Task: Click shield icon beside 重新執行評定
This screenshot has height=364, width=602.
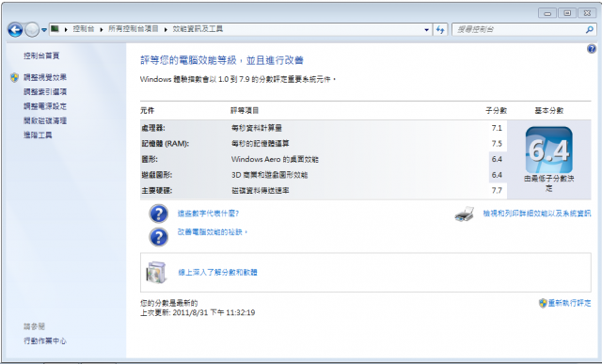Action: tap(543, 303)
